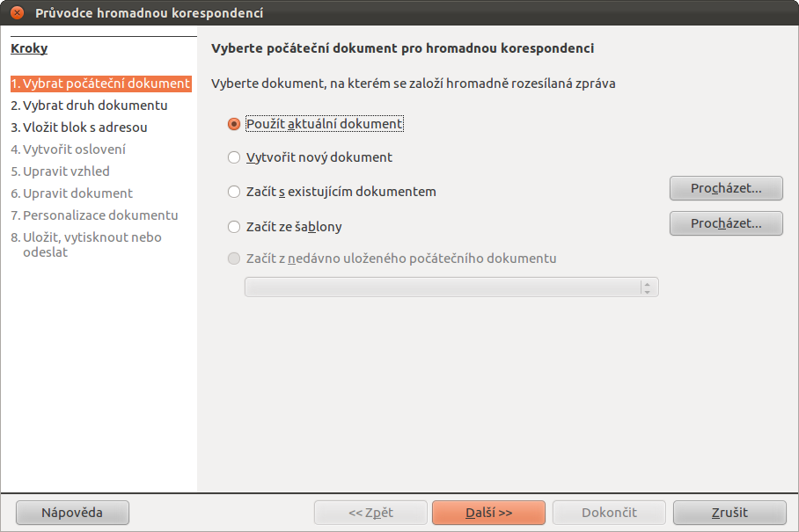
Task: Go to step '6. Upravit dokument'
Action: click(71, 193)
